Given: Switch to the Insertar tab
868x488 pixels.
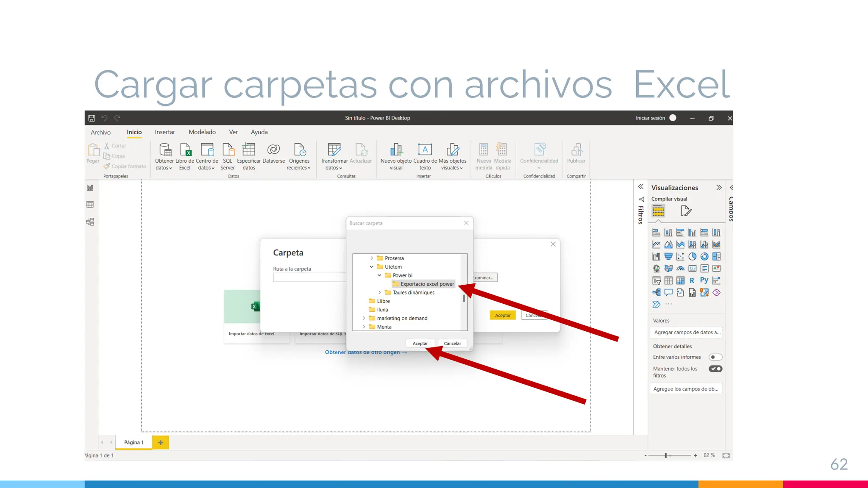Looking at the screenshot, I should pyautogui.click(x=165, y=132).
